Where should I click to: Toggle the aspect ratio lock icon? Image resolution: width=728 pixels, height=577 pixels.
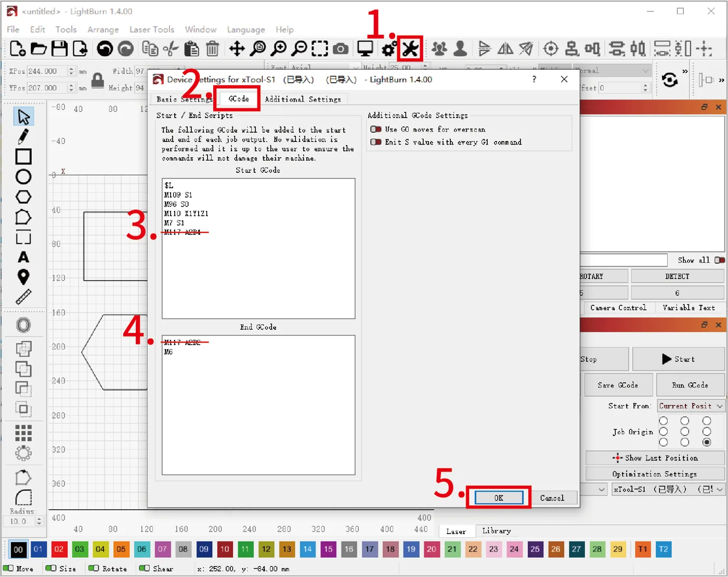(97, 80)
